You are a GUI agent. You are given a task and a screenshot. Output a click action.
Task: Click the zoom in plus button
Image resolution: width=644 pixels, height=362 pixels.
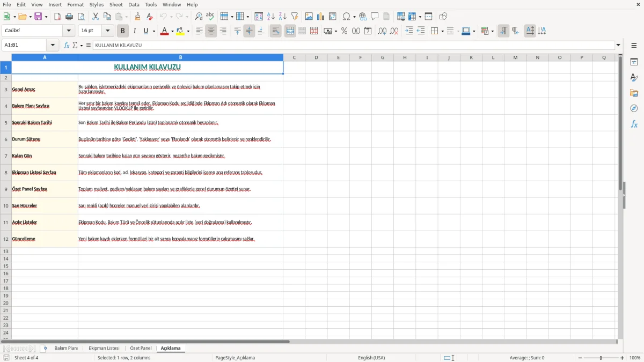tap(623, 358)
